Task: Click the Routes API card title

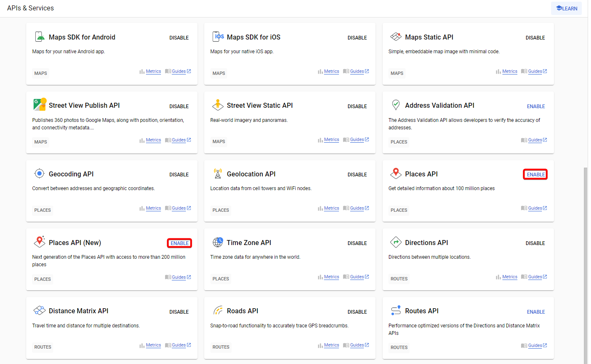Action: point(422,311)
